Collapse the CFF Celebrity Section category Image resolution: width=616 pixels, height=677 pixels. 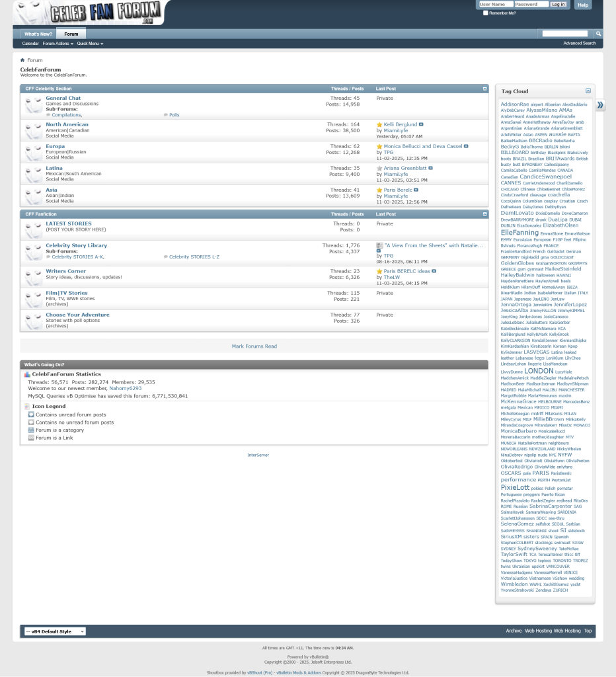(x=484, y=89)
